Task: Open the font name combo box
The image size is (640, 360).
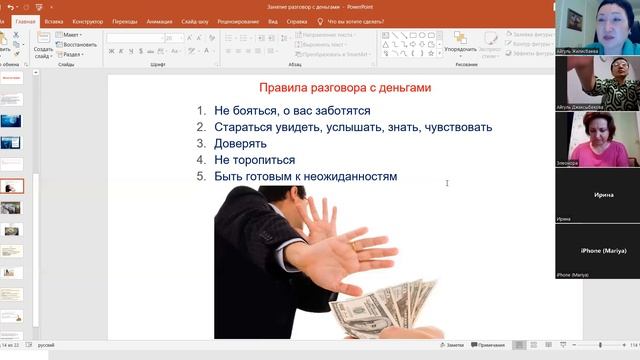Action: pos(135,38)
